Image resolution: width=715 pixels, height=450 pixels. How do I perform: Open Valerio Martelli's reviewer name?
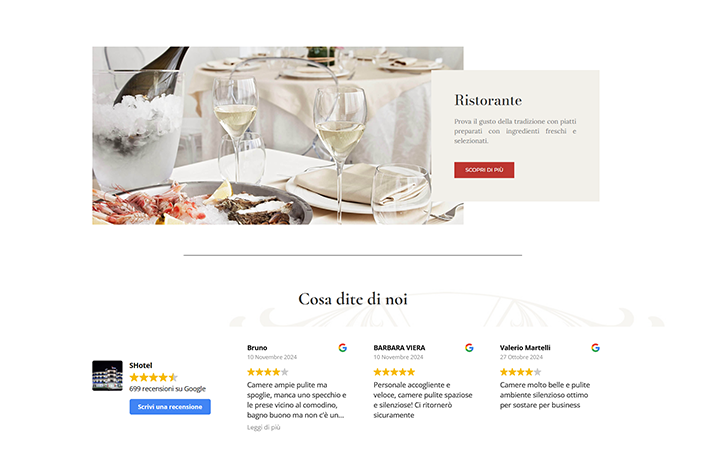tap(525, 348)
